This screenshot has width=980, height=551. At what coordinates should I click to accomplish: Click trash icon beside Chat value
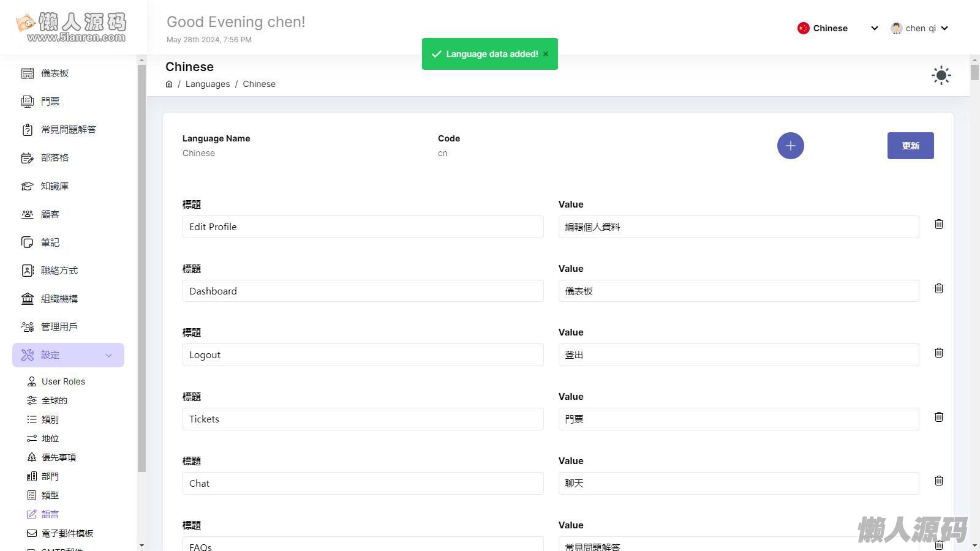tap(938, 481)
